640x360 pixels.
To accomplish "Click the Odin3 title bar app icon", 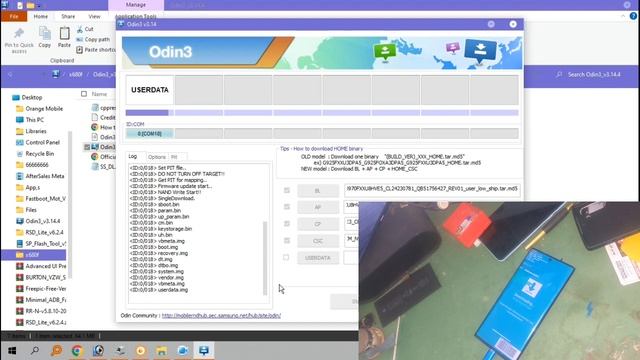I will 121,24.
